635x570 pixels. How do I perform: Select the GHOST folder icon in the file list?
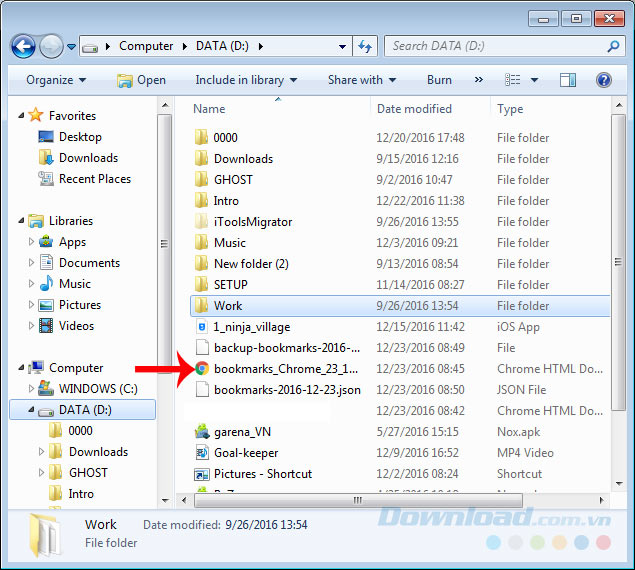click(x=201, y=180)
